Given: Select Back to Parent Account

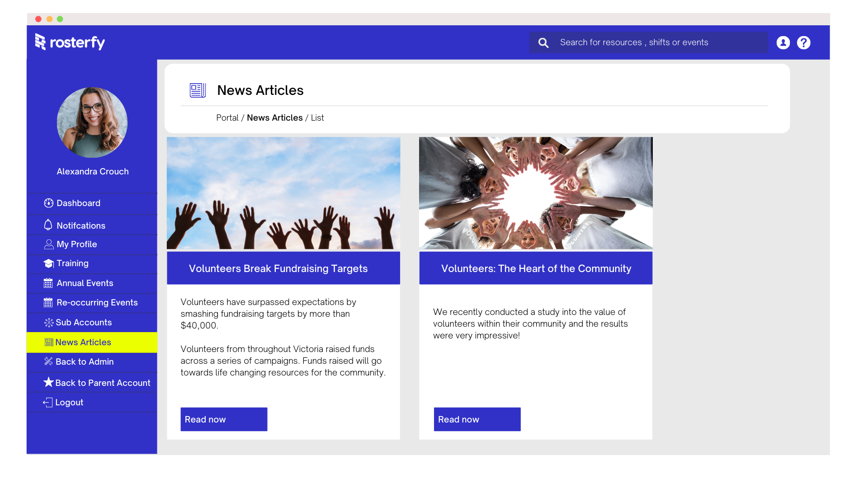Looking at the screenshot, I should [x=92, y=383].
